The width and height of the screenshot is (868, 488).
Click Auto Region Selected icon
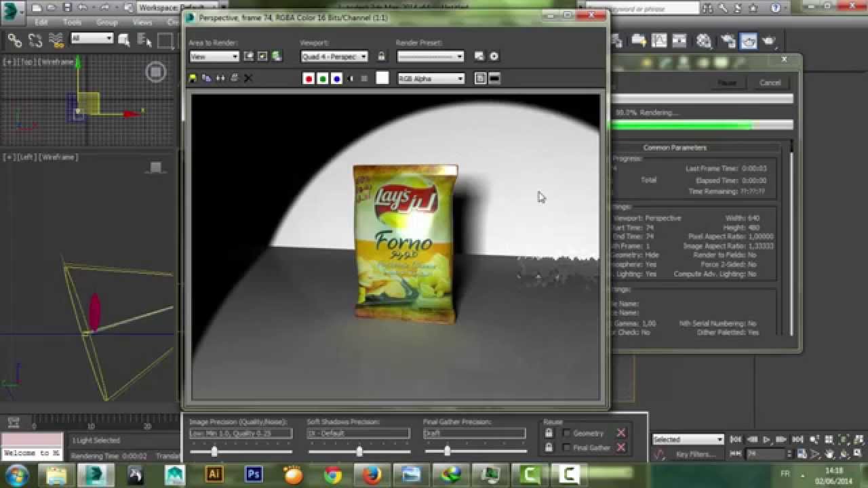click(x=262, y=57)
